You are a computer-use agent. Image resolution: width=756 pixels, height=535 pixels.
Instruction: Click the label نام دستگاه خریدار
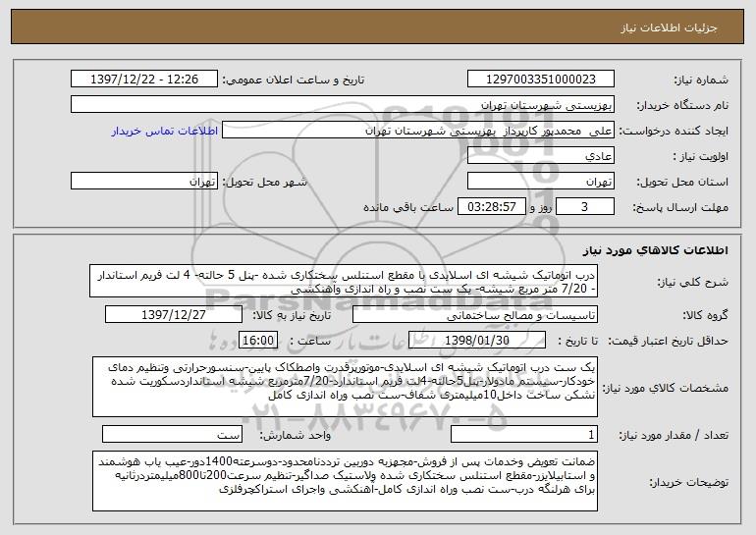click(682, 105)
